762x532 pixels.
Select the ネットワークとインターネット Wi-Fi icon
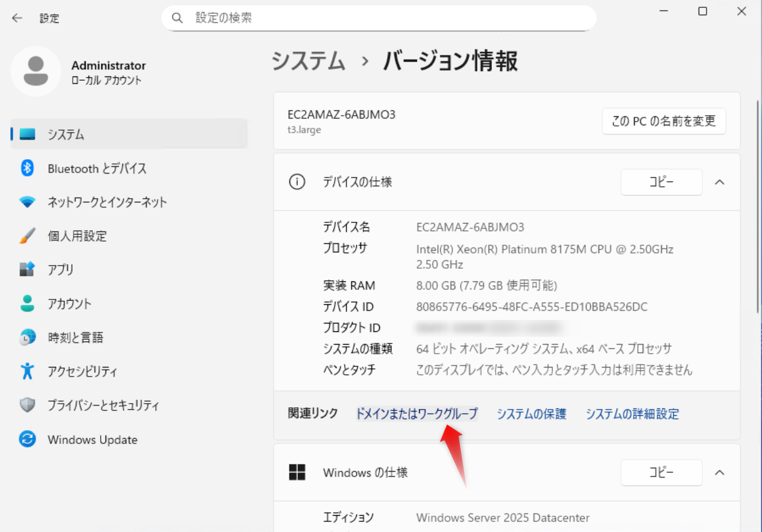coord(27,202)
